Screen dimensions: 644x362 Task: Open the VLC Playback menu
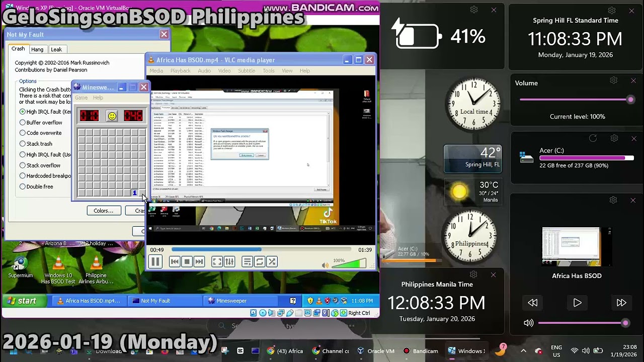point(180,71)
